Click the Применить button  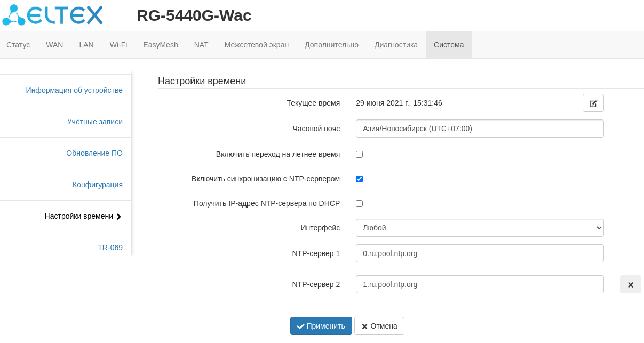[x=321, y=326]
